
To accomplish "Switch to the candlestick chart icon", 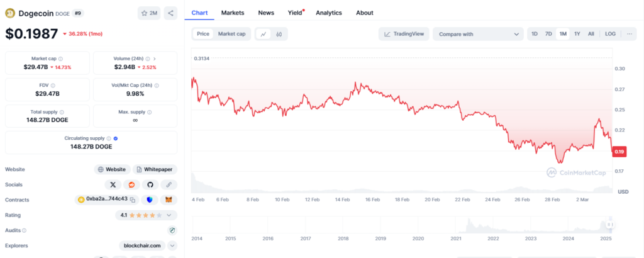I will coord(279,34).
